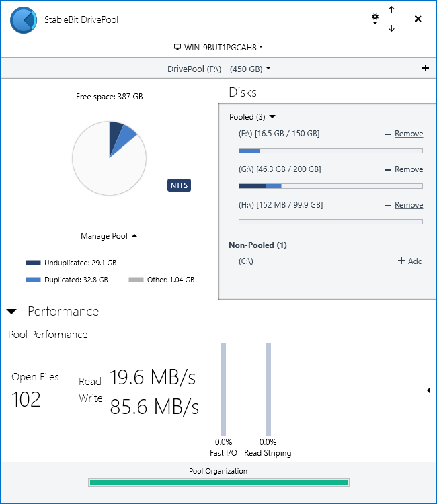Click the plus icon to create new pool
The width and height of the screenshot is (437, 504).
[426, 68]
